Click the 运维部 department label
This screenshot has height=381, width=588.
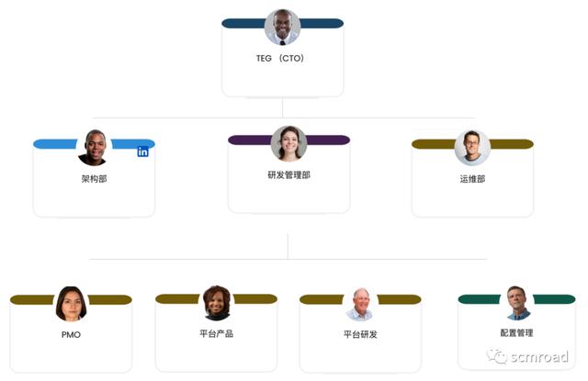click(x=472, y=179)
